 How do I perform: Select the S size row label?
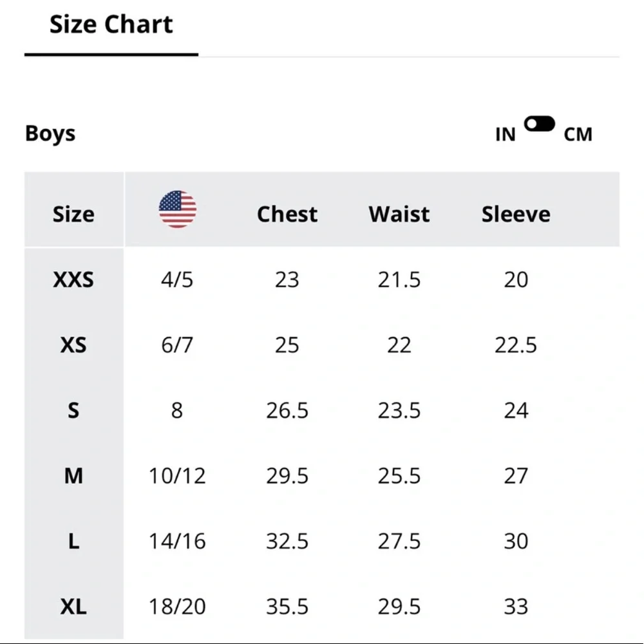tap(73, 410)
